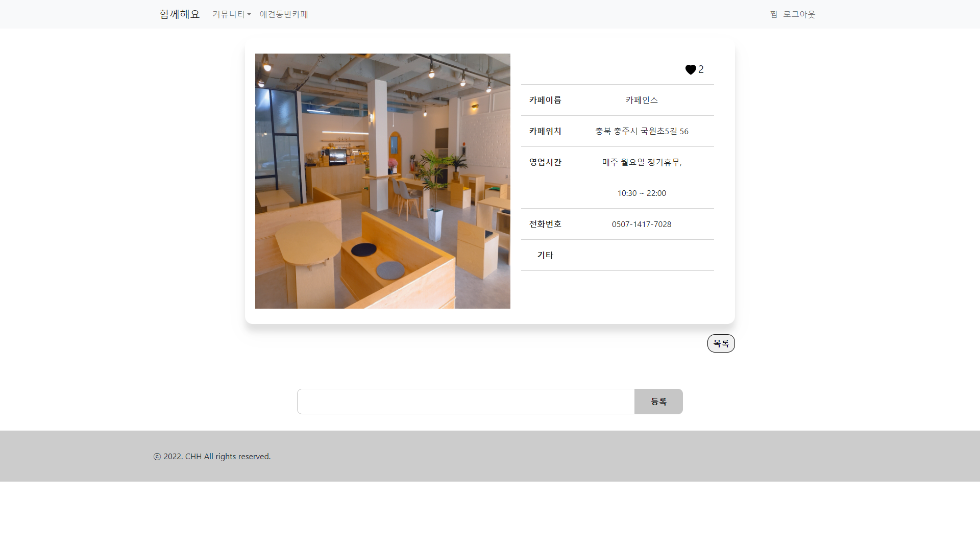The height and width of the screenshot is (551, 980).
Task: Click the 매주 월요일 정기휴무 text
Action: point(641,162)
